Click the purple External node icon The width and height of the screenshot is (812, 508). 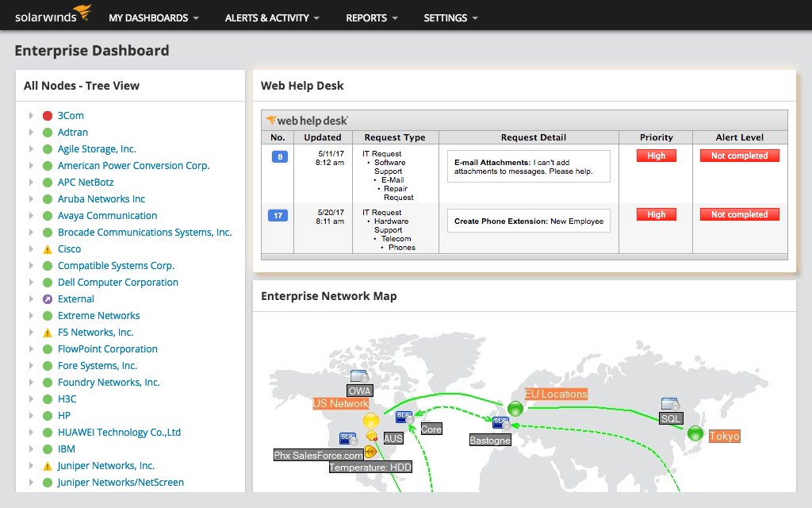[x=48, y=299]
